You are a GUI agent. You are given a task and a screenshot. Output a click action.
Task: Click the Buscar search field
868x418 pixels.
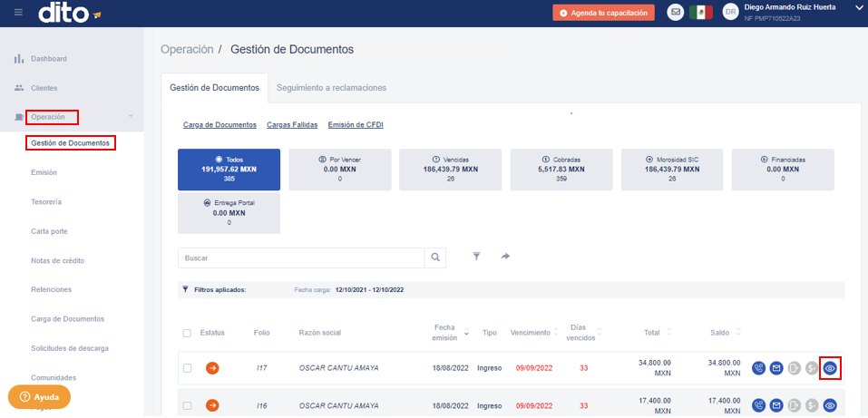click(x=301, y=258)
